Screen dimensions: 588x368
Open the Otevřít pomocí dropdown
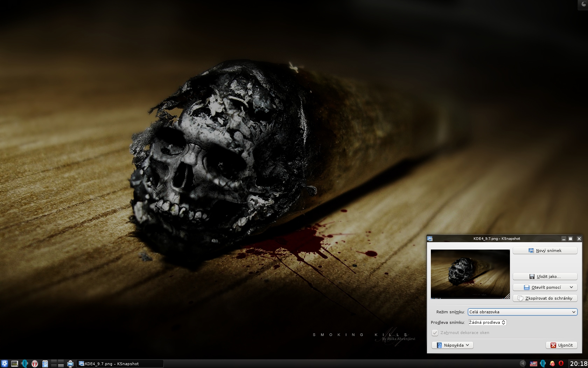(x=545, y=287)
